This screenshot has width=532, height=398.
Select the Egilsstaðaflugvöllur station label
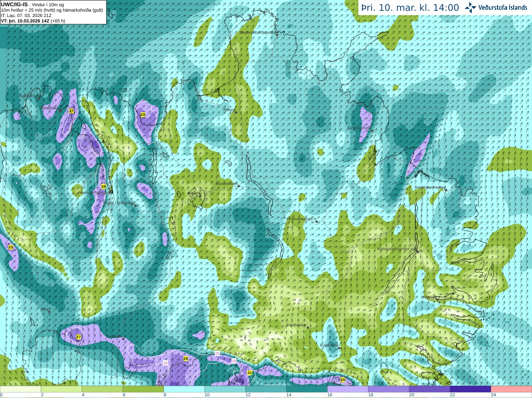[x=397, y=249]
